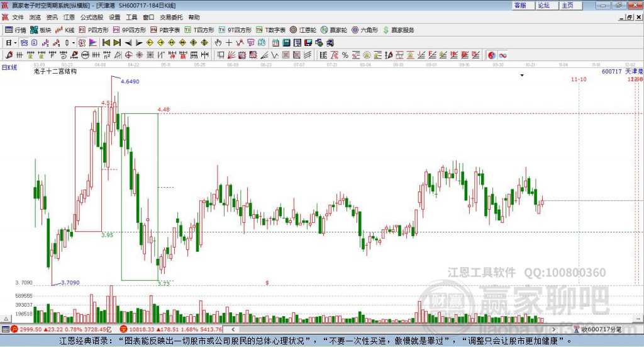Click the black right arrow icon

[139, 43]
